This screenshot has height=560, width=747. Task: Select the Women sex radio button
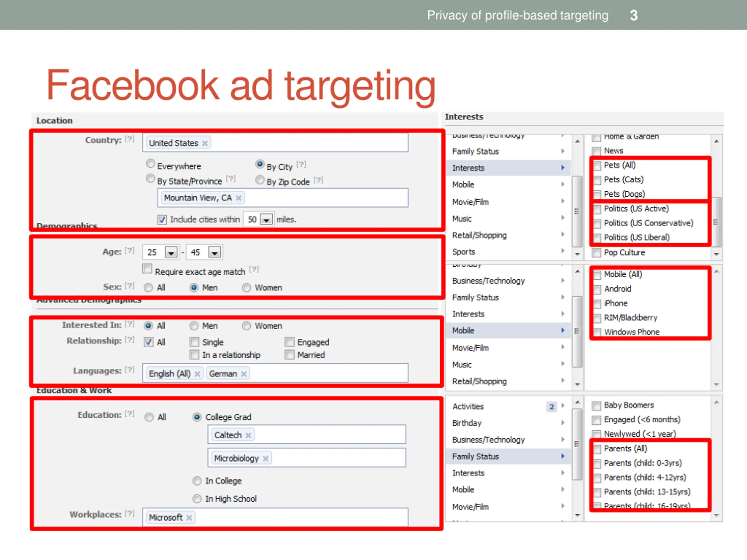(247, 288)
